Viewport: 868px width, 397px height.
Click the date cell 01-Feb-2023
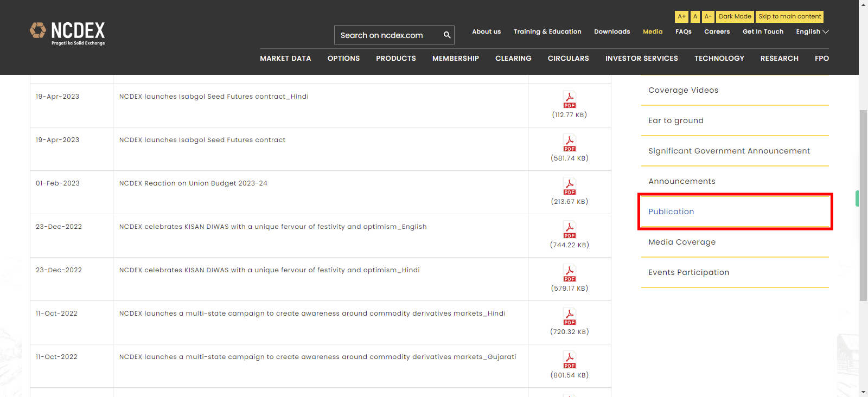(x=58, y=183)
